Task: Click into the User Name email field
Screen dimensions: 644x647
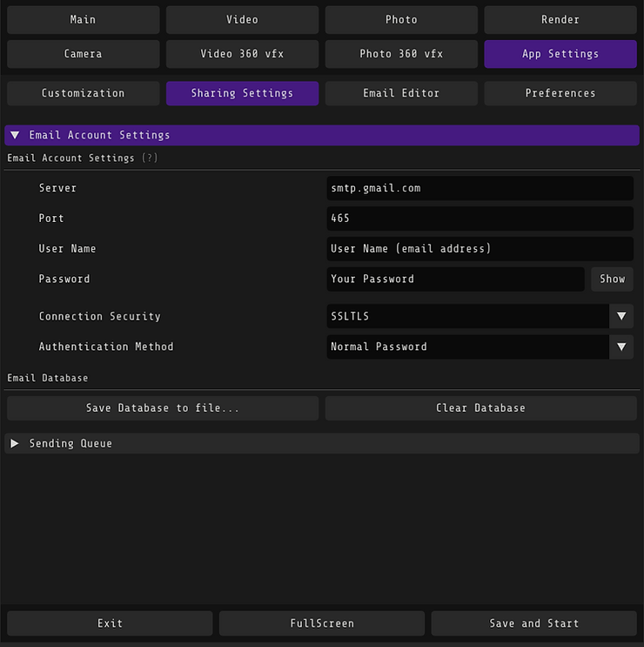Action: click(x=480, y=249)
